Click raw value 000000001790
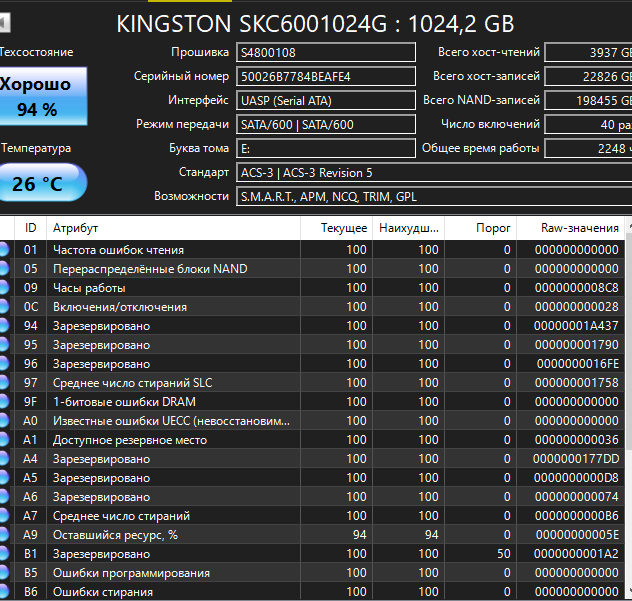 (576, 345)
